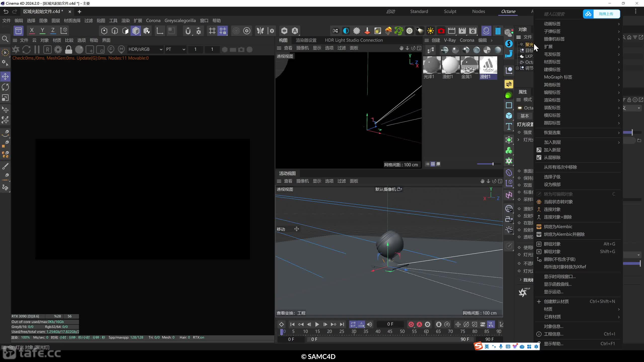Expand the 动画标签 submenu
Screen dimensions: 644x362
(578, 24)
